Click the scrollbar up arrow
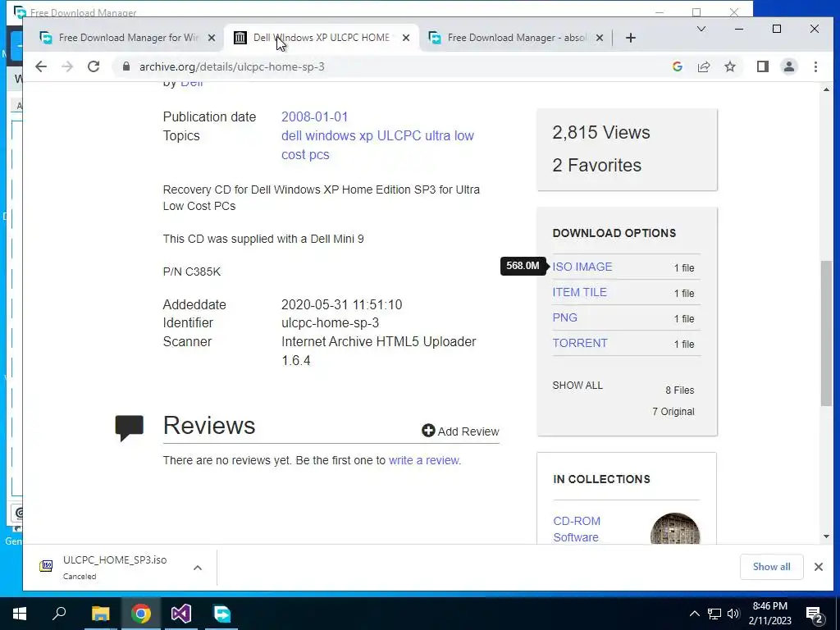This screenshot has height=630, width=840. pyautogui.click(x=825, y=89)
